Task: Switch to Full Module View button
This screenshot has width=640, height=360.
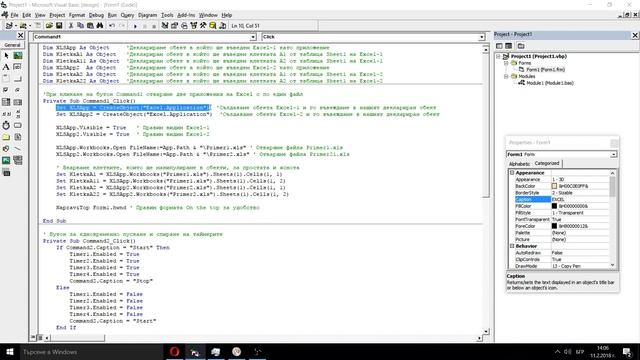Action: click(x=40, y=337)
